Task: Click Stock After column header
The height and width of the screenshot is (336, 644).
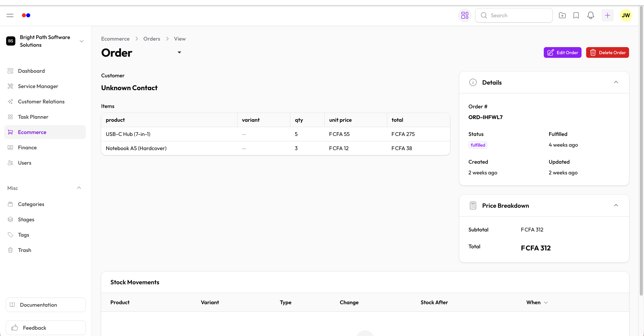Action: (x=434, y=302)
